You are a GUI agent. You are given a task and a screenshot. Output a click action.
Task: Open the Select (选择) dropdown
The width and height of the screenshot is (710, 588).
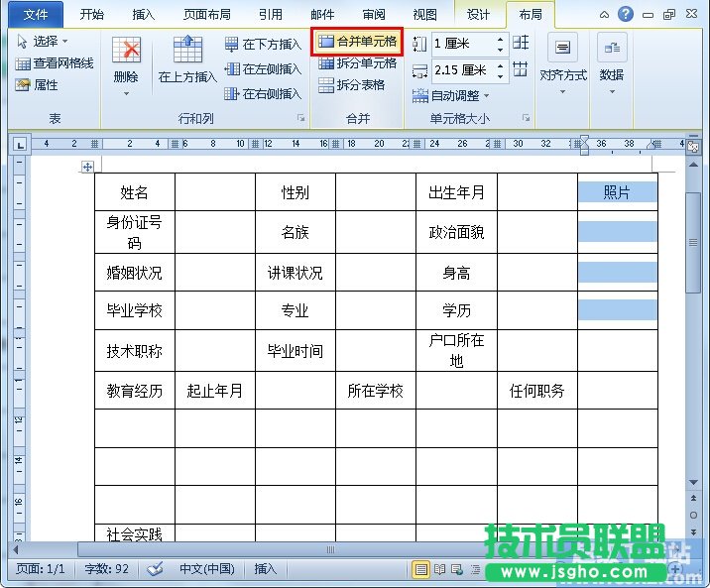(44, 42)
